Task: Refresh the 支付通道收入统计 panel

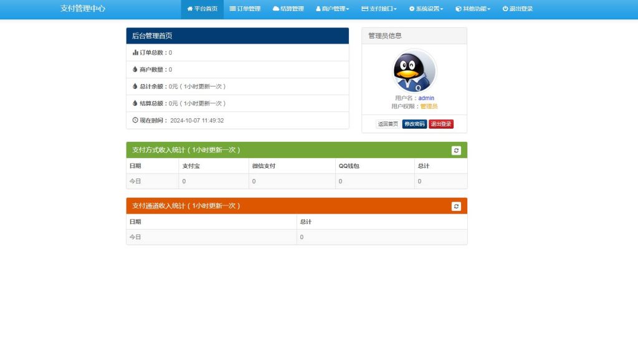Action: pyautogui.click(x=455, y=205)
